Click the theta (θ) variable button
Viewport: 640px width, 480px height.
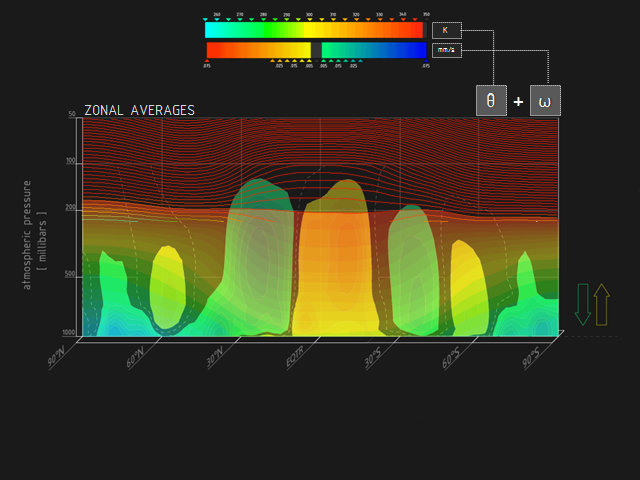click(x=491, y=101)
